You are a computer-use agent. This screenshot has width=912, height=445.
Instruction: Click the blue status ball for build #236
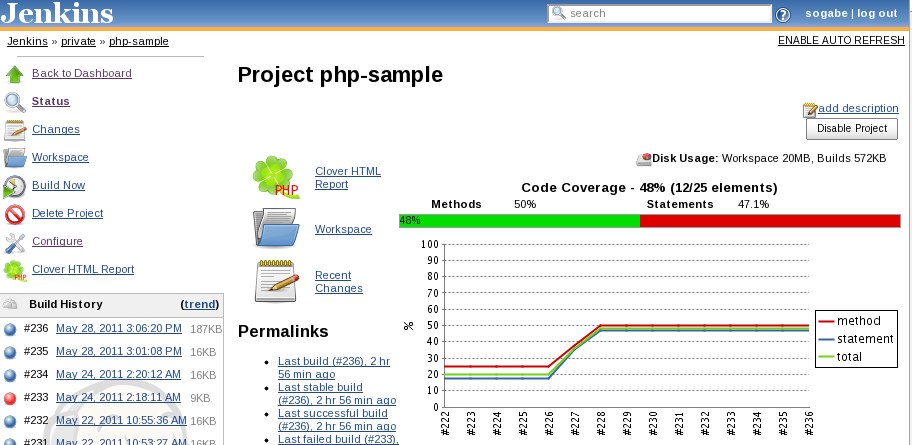[10, 330]
